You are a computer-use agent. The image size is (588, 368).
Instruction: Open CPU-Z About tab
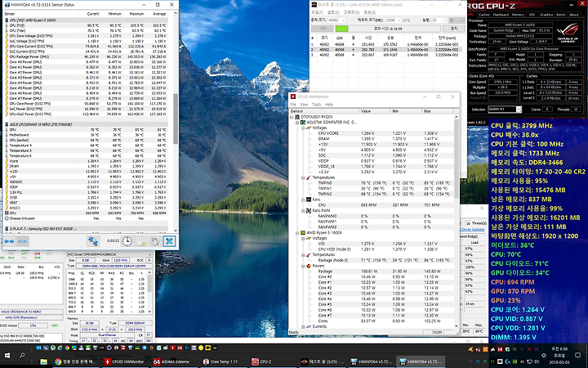574,15
